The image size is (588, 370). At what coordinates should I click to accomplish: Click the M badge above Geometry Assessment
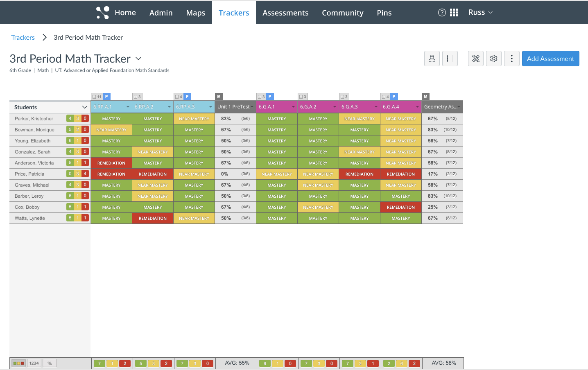[x=425, y=97]
